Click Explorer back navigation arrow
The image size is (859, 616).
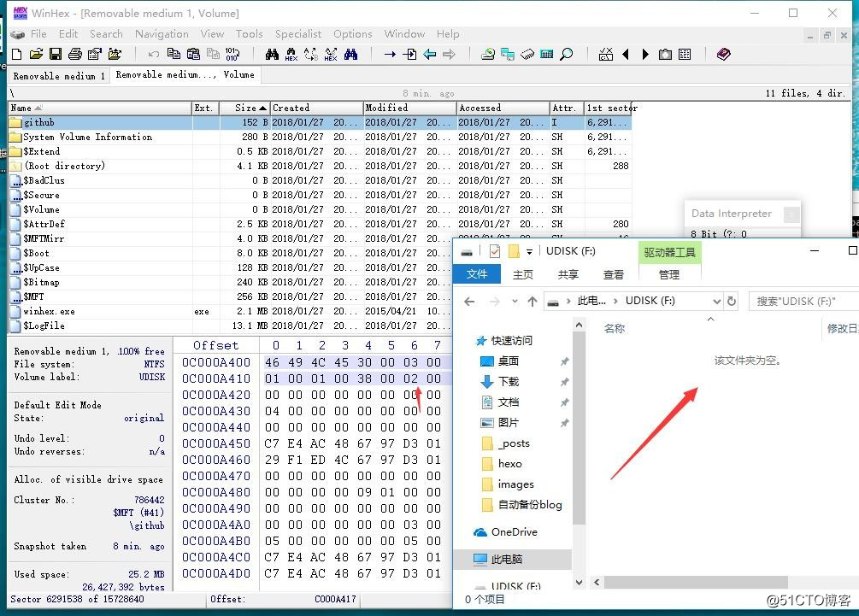click(469, 301)
